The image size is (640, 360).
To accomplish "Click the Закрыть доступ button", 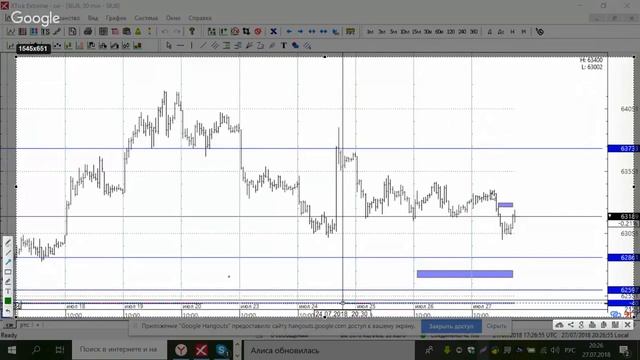I will tap(451, 326).
